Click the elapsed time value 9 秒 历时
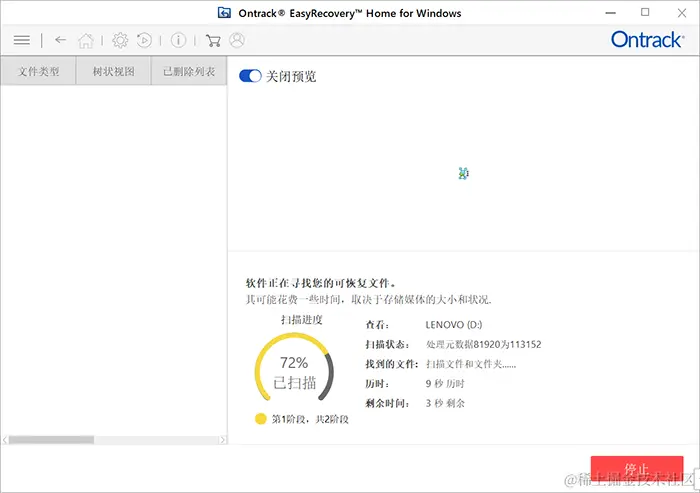700x493 pixels. [445, 384]
